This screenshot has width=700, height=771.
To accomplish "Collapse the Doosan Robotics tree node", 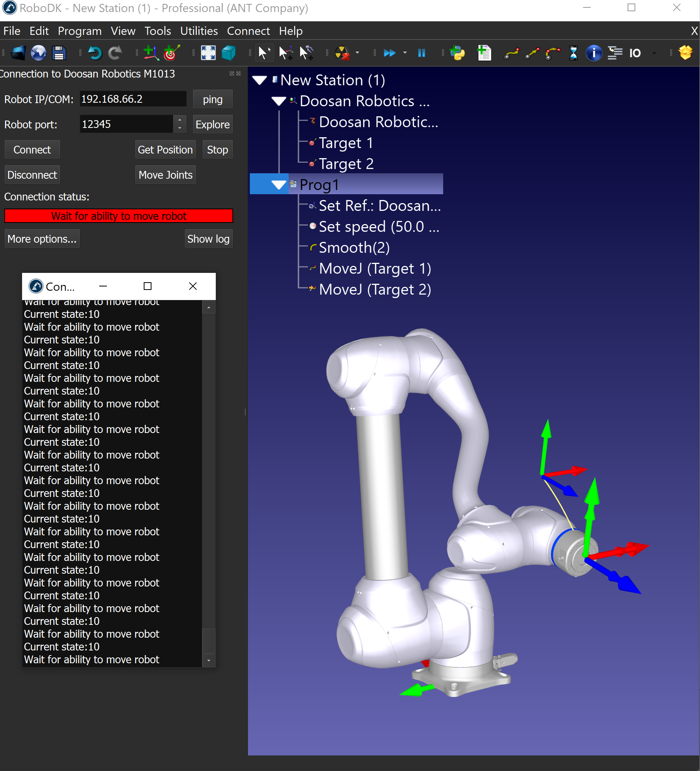I will click(x=279, y=101).
